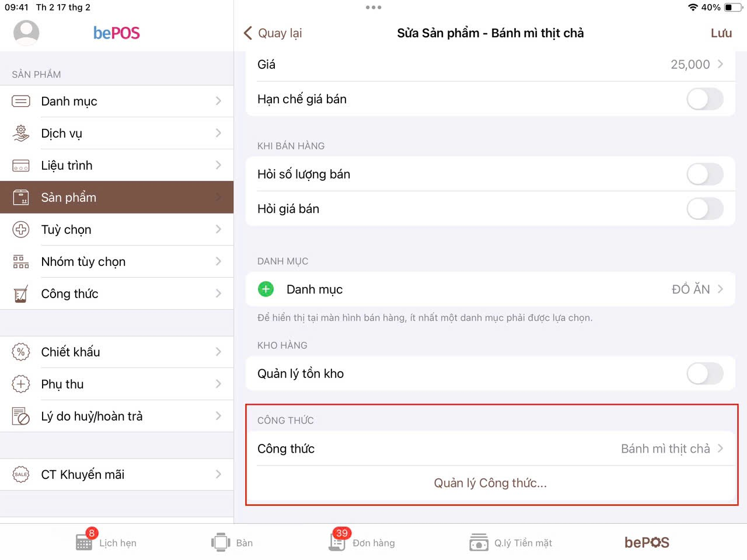This screenshot has width=747, height=560.
Task: Open the Quản lý Công thức link
Action: [490, 483]
